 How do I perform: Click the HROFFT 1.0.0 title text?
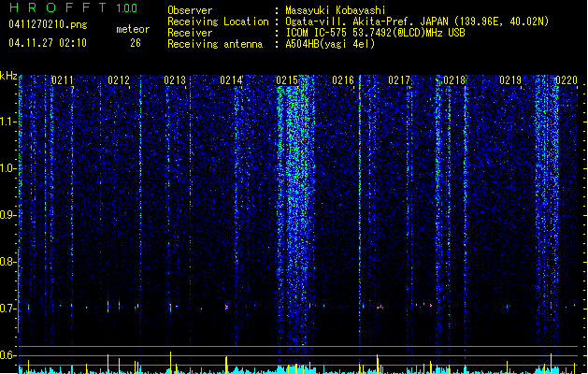coord(73,7)
